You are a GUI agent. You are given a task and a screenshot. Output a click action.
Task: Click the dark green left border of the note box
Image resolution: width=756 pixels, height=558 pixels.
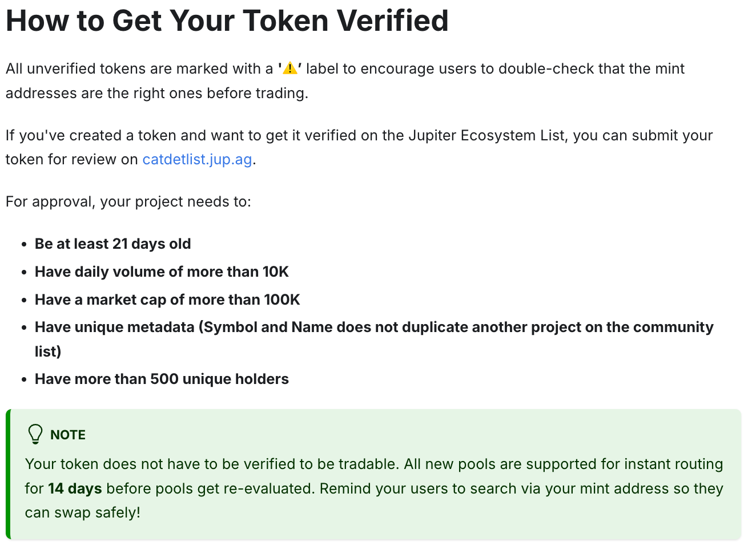pyautogui.click(x=8, y=474)
